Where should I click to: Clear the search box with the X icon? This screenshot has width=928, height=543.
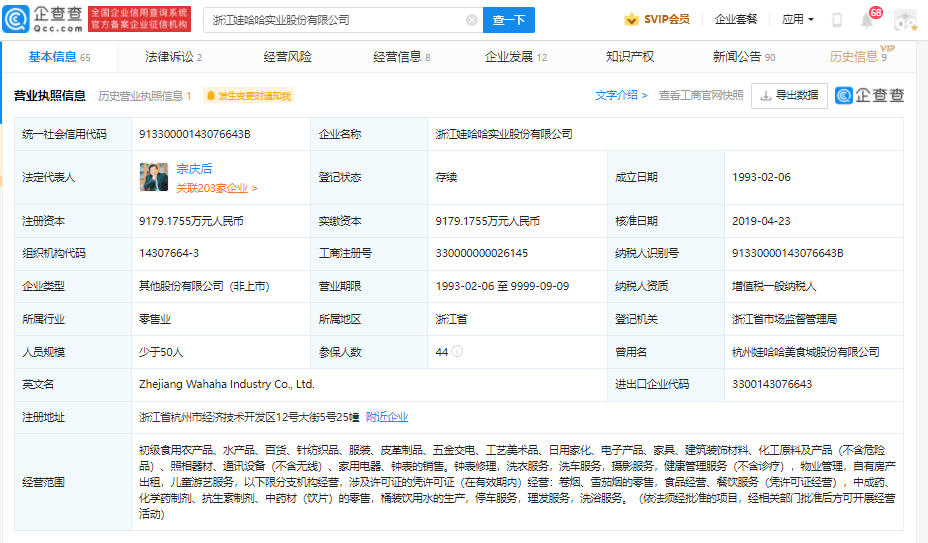click(472, 20)
